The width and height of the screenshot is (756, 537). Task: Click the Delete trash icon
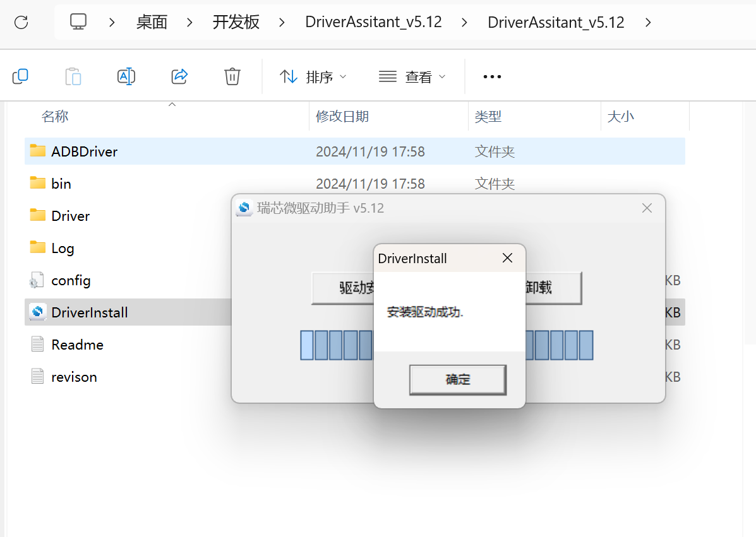[x=232, y=76]
